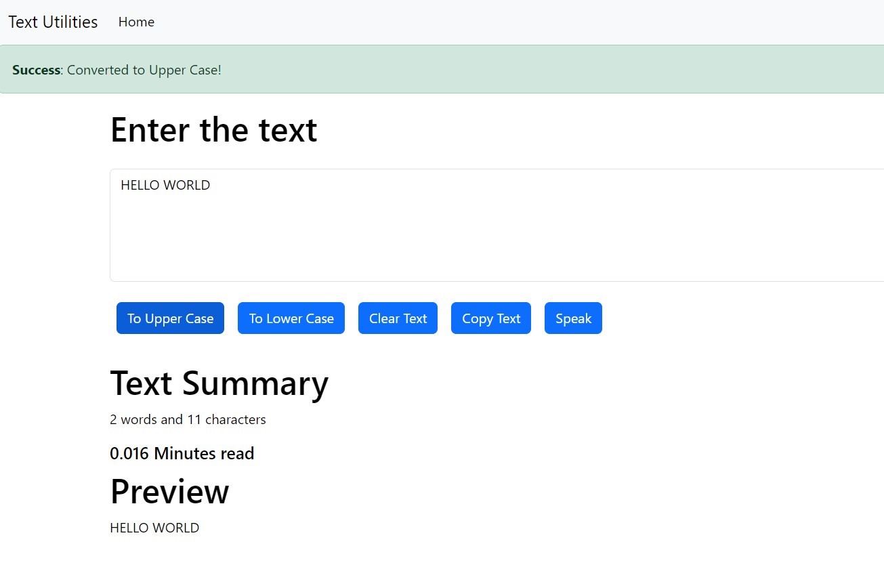Click HELLO WORLD under the Preview heading

154,528
